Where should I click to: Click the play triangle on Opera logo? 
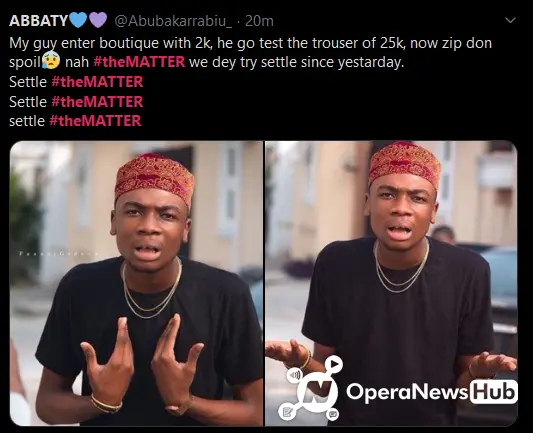[x=334, y=364]
